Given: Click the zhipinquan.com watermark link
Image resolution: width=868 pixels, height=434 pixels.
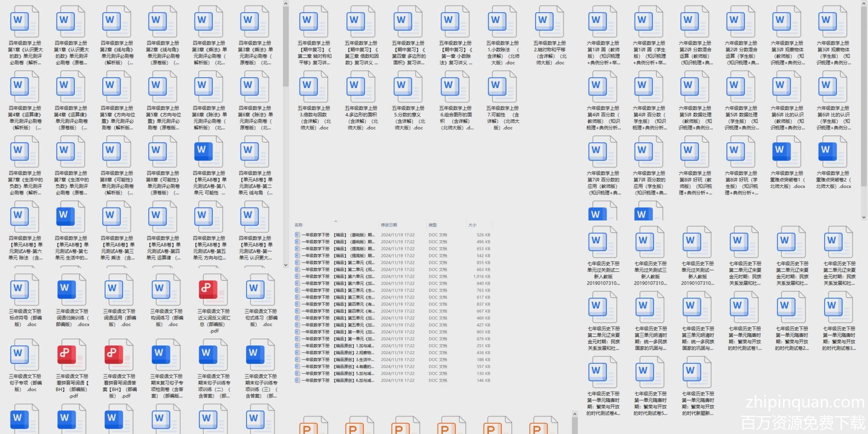Looking at the screenshot, I should pyautogui.click(x=805, y=402).
